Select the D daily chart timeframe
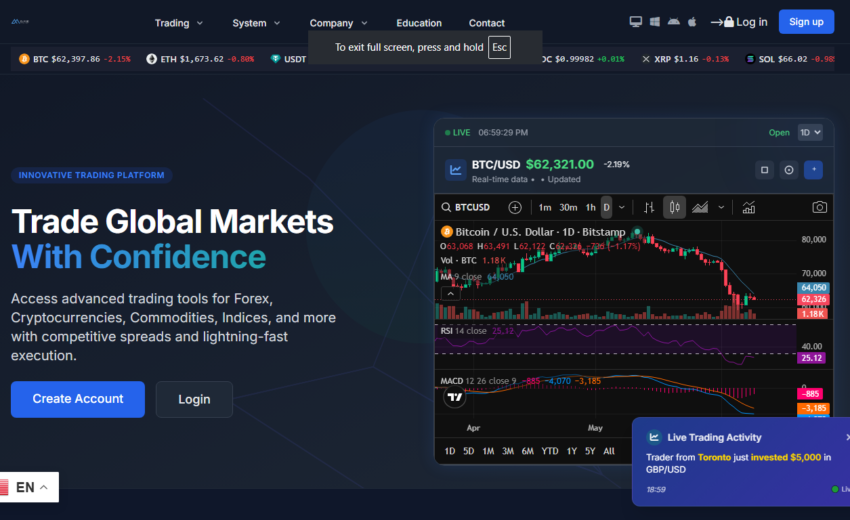Viewport: 850px width, 520px height. click(x=607, y=207)
